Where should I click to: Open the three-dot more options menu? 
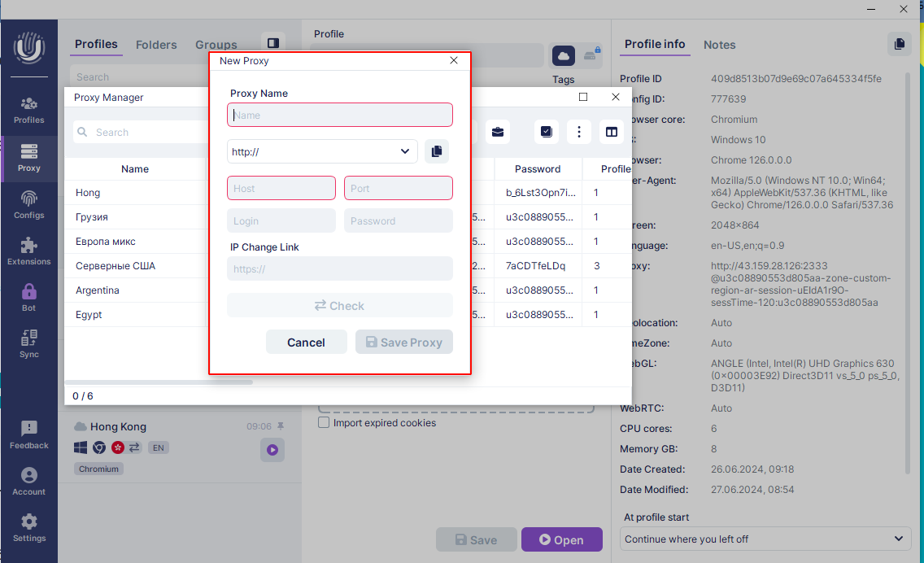click(x=579, y=132)
